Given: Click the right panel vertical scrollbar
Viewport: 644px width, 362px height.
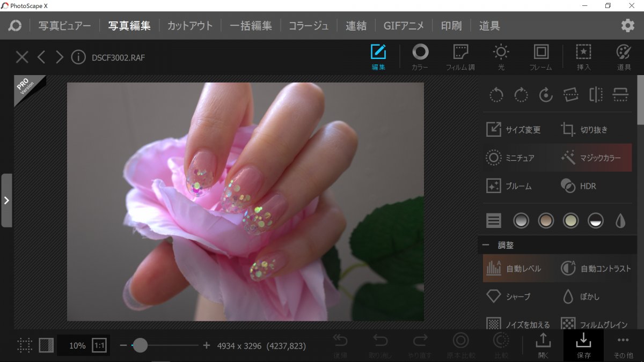Looking at the screenshot, I should point(640,102).
